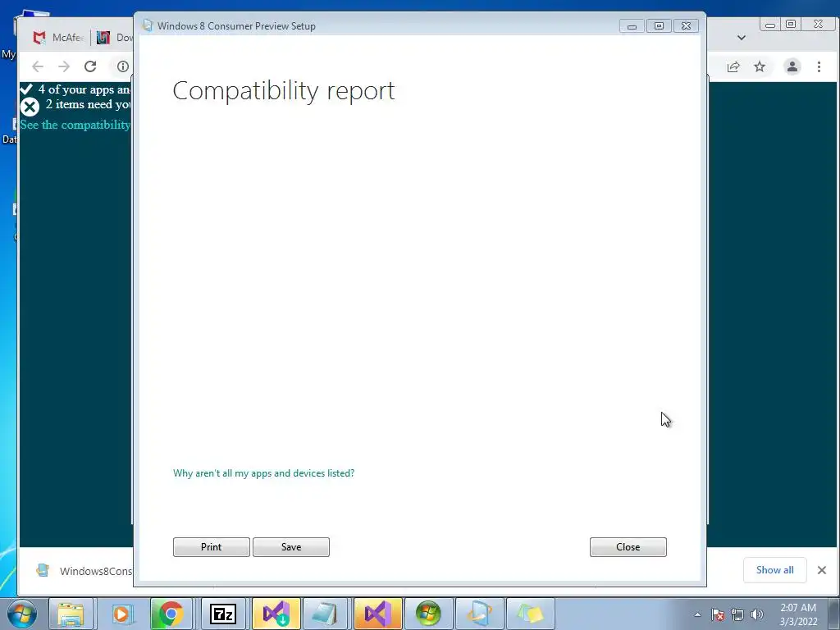Switch to Chrome in the taskbar
This screenshot has height=630, width=840.
pos(171,614)
